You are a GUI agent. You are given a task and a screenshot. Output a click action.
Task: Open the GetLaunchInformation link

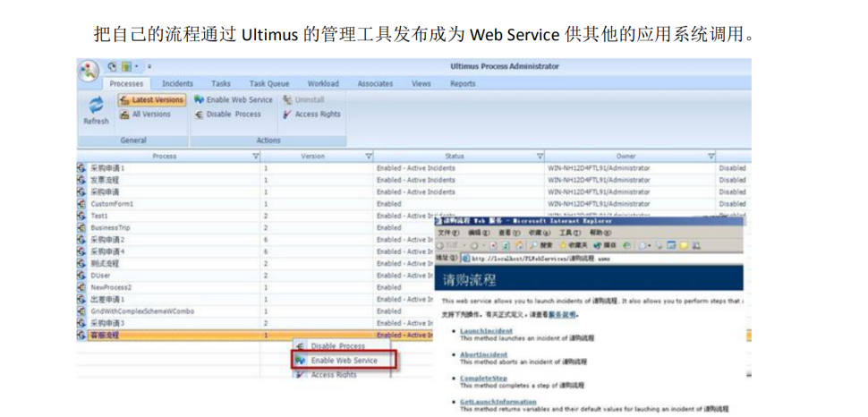[498, 402]
